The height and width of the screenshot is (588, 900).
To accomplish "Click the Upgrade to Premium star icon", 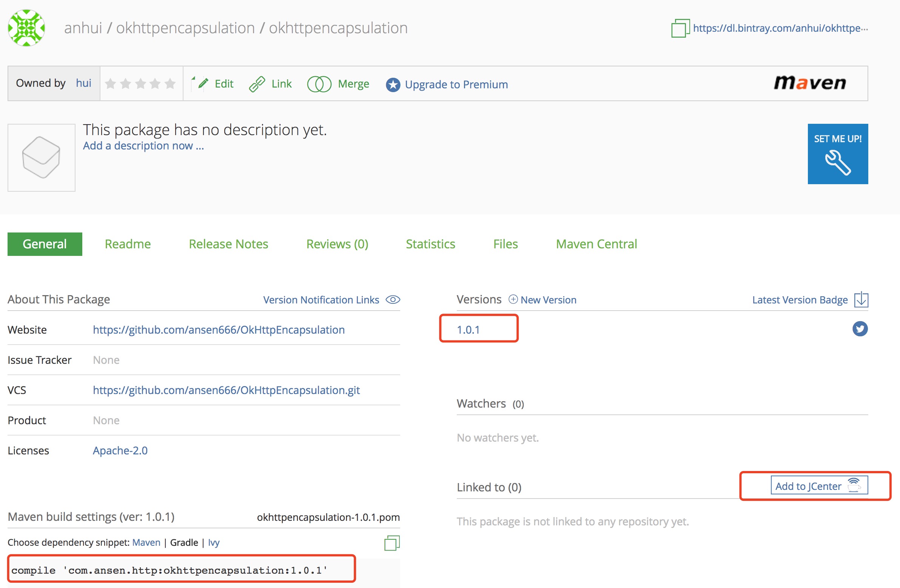I will (x=393, y=85).
